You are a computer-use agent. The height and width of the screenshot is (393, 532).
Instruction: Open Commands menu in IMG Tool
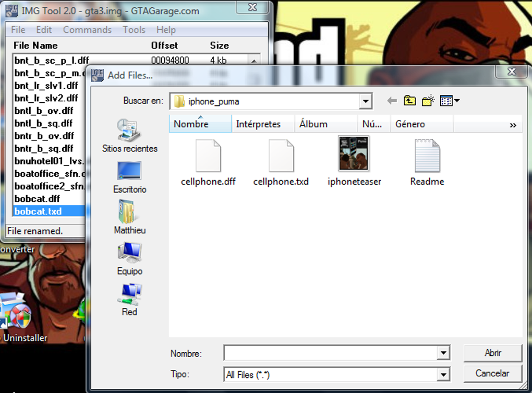click(87, 30)
